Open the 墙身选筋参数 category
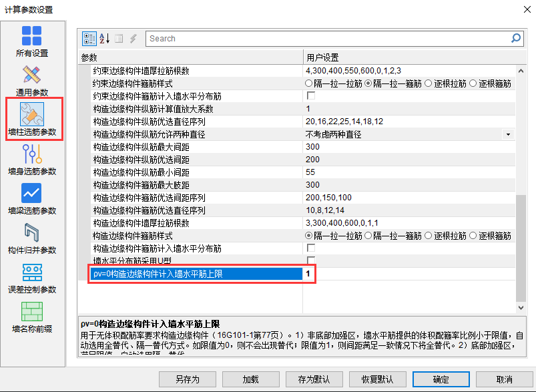 tap(32, 160)
